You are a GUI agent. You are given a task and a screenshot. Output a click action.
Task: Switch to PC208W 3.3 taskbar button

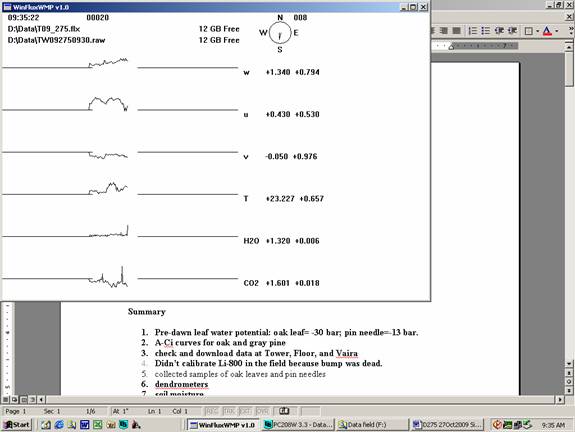point(299,425)
